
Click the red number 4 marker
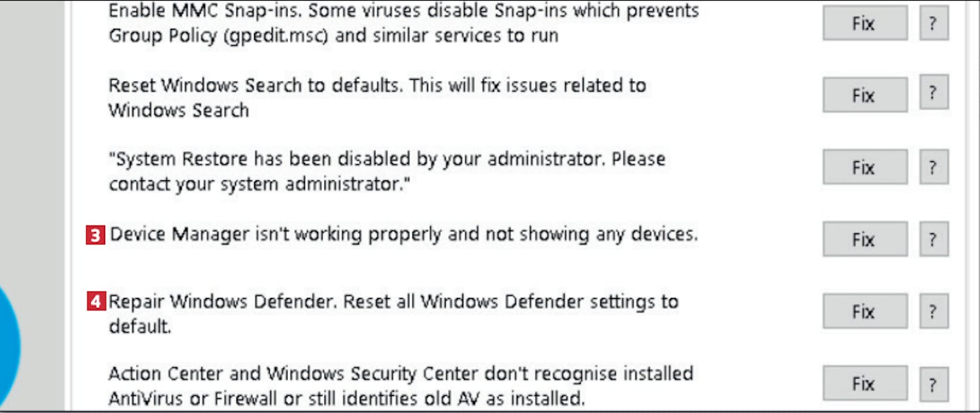click(96, 302)
